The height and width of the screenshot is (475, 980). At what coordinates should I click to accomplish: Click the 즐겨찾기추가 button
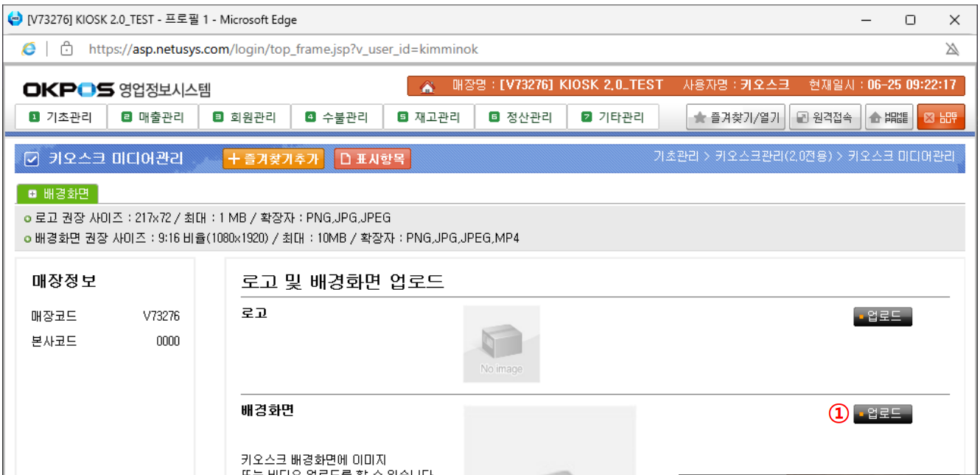pyautogui.click(x=273, y=159)
